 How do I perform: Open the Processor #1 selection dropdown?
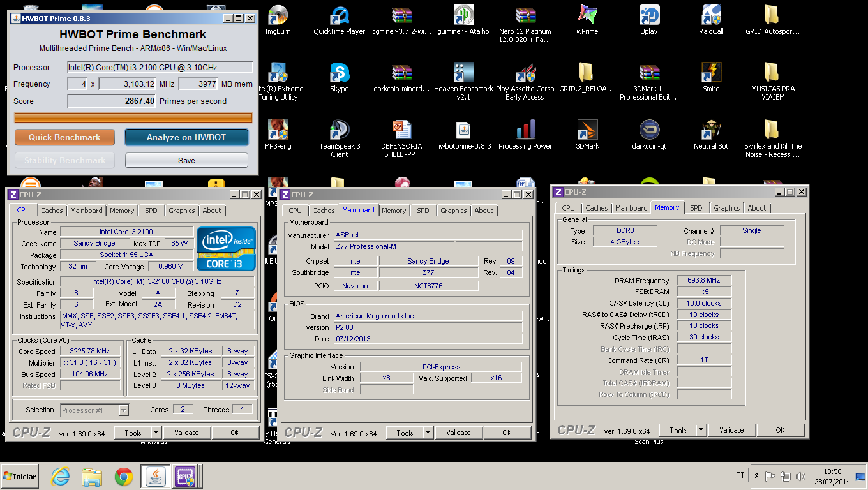94,410
